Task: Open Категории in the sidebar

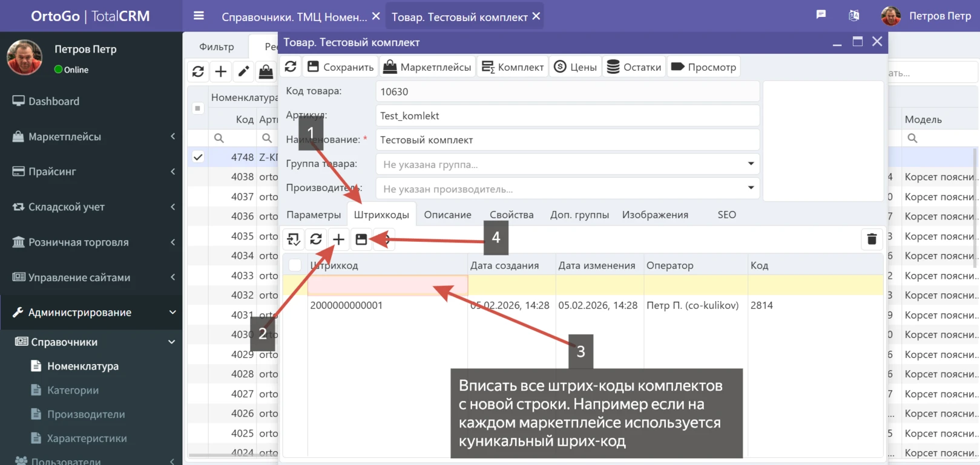Action: (x=73, y=390)
